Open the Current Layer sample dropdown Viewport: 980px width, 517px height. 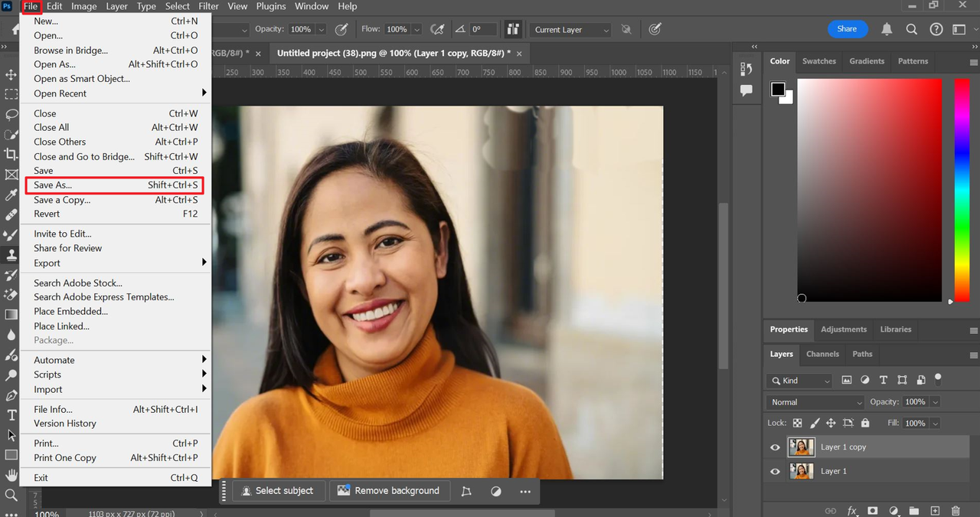coord(570,30)
